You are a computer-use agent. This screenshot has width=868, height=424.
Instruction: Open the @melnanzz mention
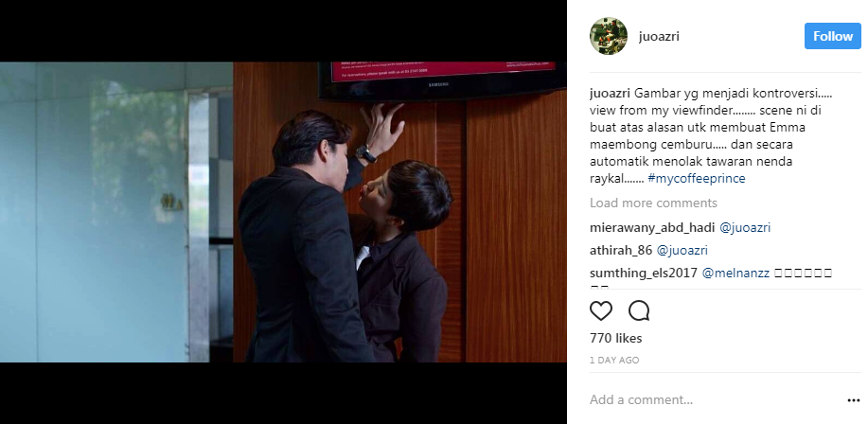click(735, 273)
